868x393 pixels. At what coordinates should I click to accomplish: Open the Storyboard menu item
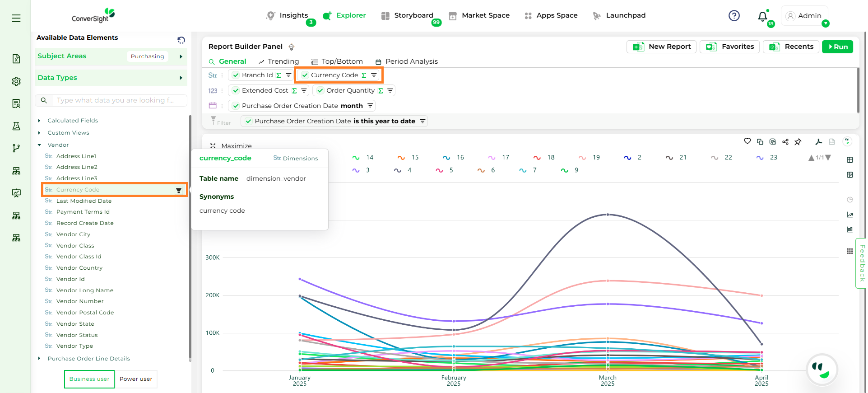(407, 15)
